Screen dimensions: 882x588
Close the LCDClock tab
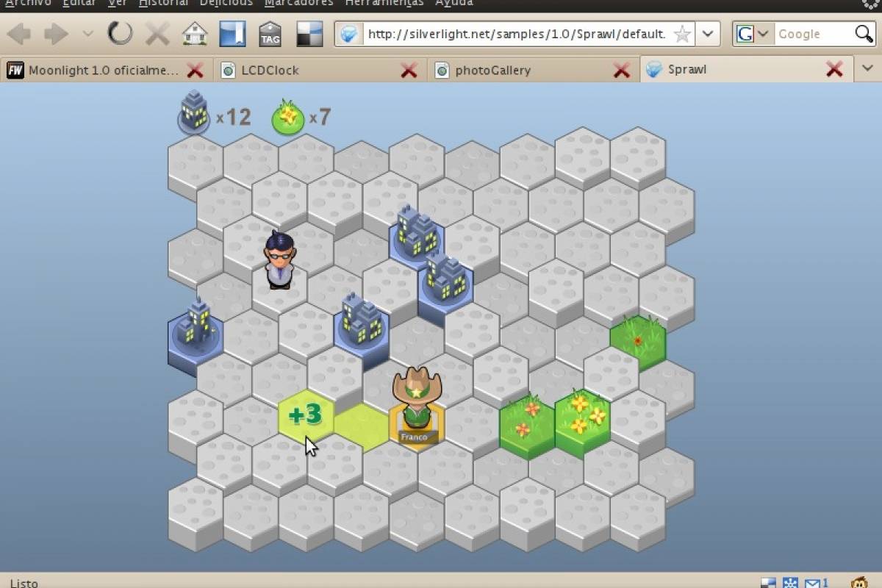[409, 71]
